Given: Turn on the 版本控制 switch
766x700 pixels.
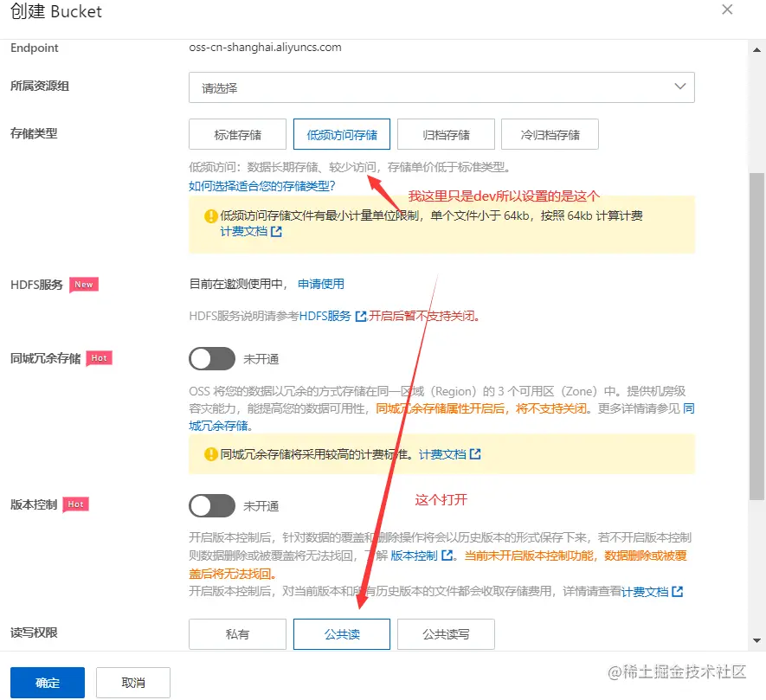Looking at the screenshot, I should click(x=212, y=505).
